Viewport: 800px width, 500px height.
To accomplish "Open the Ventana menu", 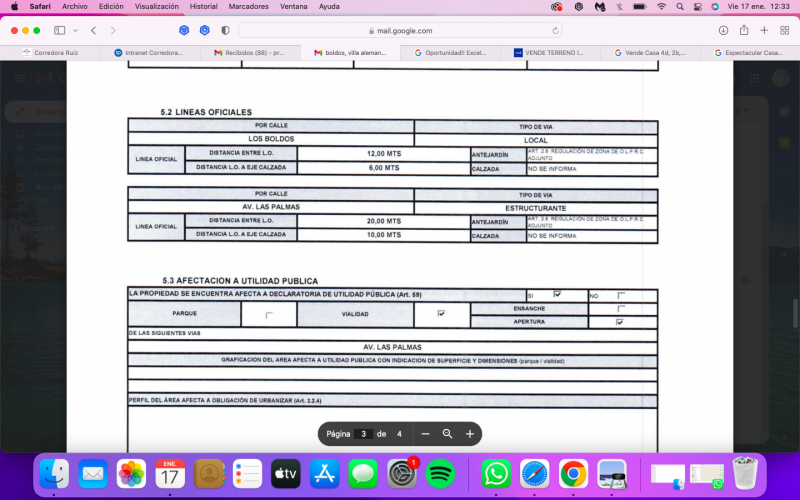I will pyautogui.click(x=293, y=7).
